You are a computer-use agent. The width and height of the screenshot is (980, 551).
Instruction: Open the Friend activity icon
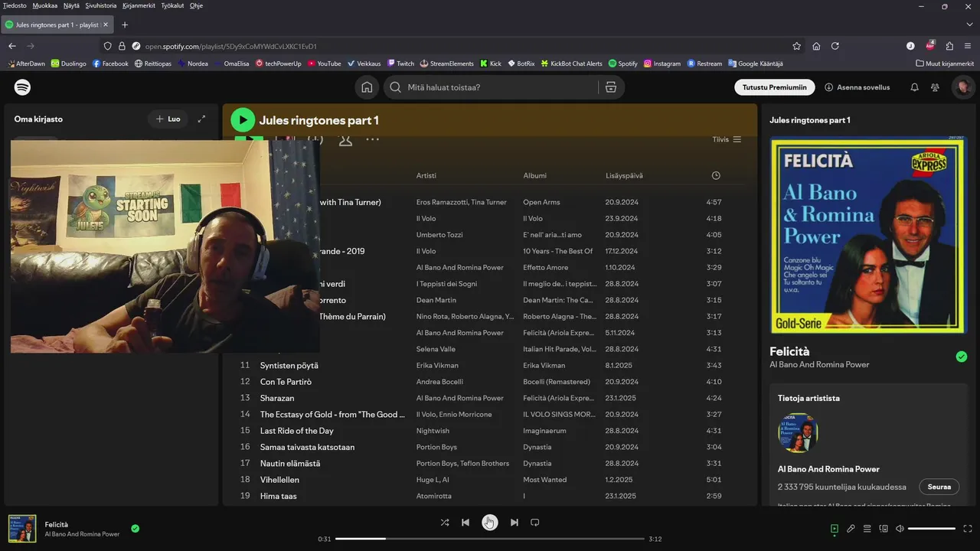[x=935, y=87]
